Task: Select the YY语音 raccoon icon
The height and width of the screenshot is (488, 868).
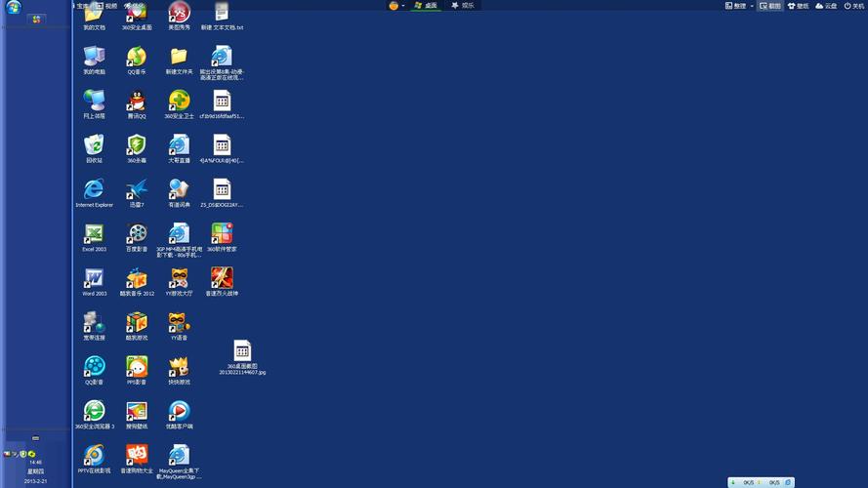Action: (179, 322)
